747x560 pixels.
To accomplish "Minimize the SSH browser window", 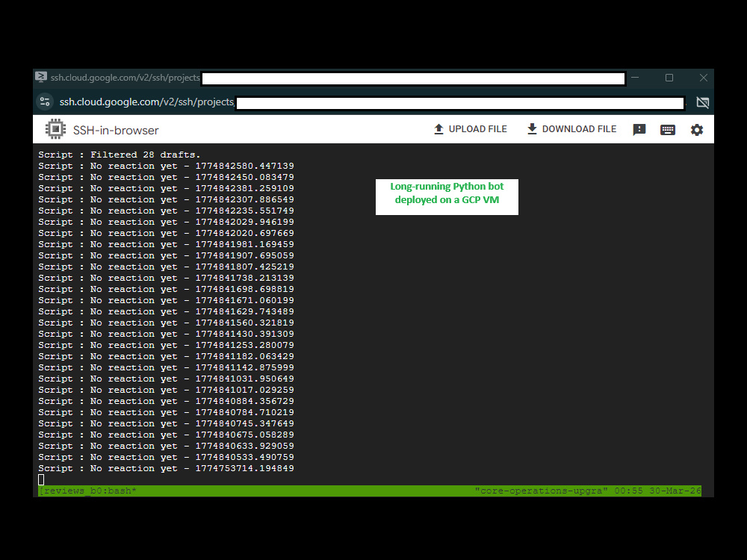I will click(x=635, y=77).
